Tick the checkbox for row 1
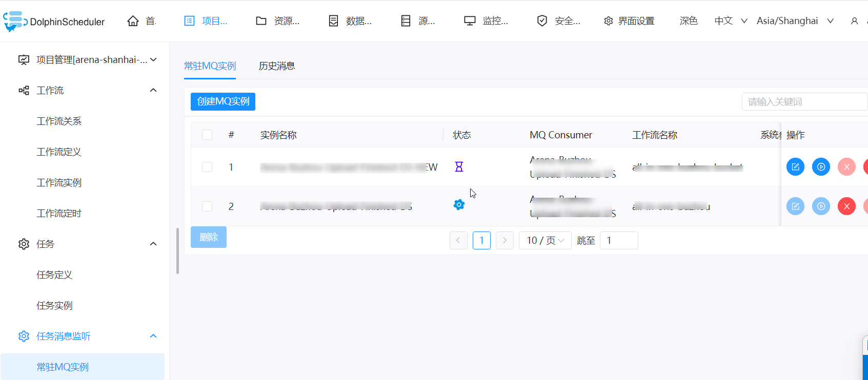868x380 pixels. pos(207,167)
